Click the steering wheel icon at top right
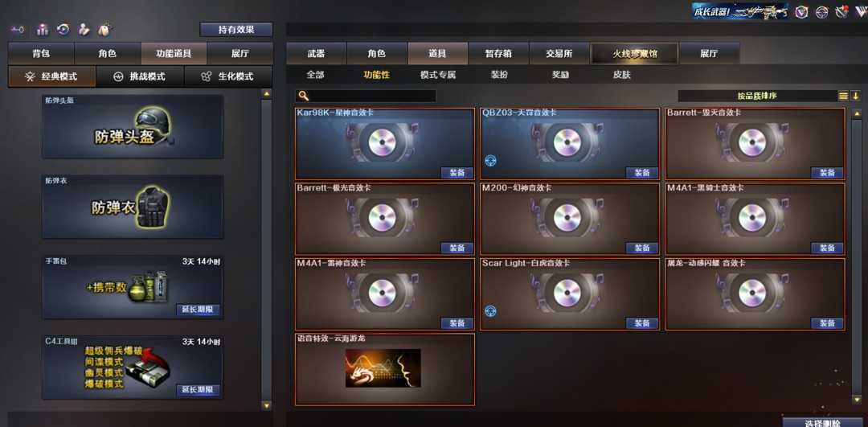Screen dimensions: 868x427 tap(822, 11)
